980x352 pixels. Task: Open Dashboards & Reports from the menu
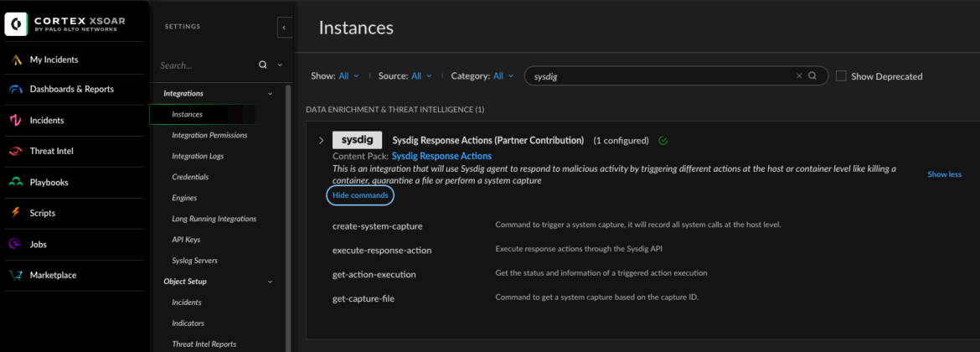click(x=72, y=90)
